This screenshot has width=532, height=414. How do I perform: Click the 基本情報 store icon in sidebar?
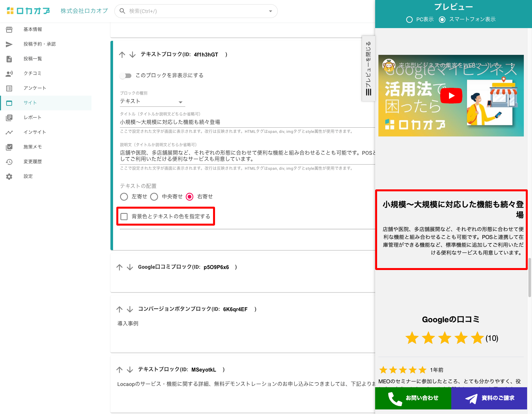(9, 30)
